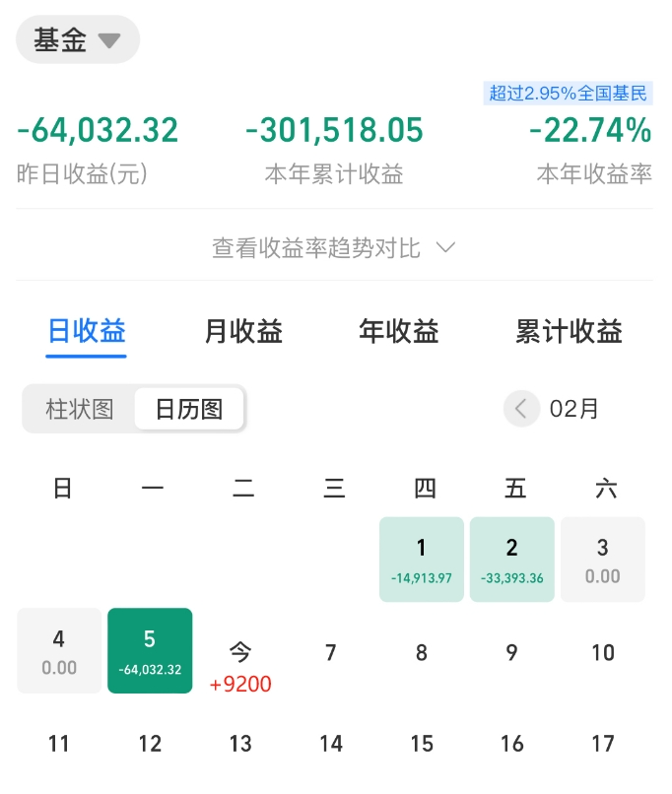Viewport: 672px width, 794px height.
Task: Select calendar date 7
Action: 331,653
